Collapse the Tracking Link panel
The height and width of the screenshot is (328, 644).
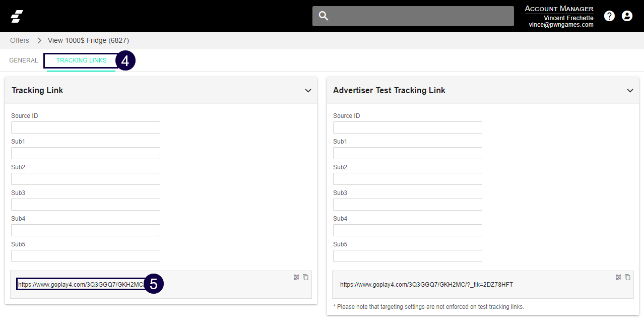click(x=308, y=91)
